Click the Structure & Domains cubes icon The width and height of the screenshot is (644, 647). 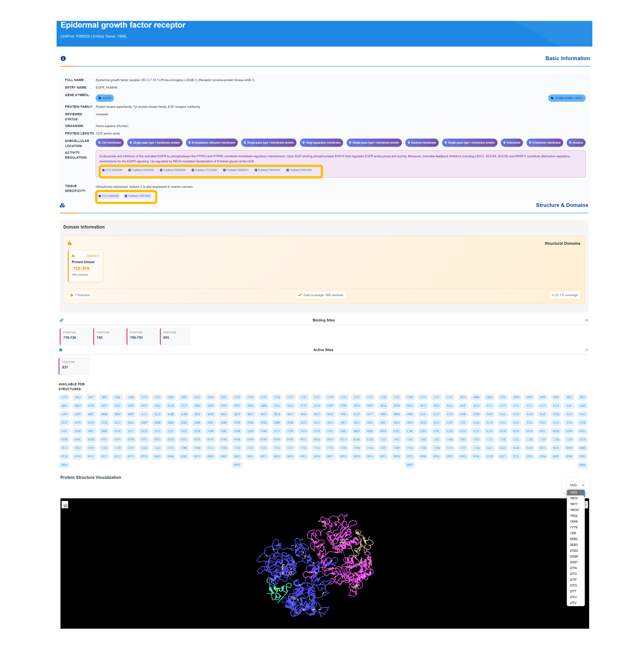tap(62, 205)
